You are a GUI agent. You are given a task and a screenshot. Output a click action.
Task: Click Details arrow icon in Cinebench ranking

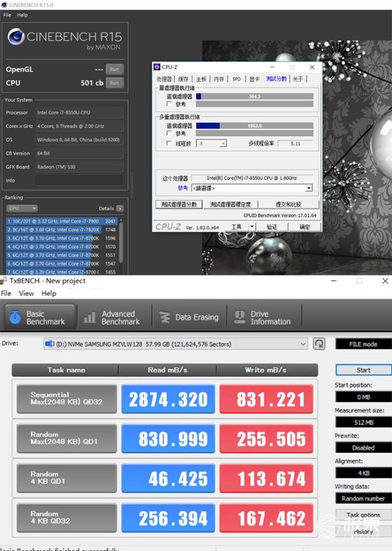click(x=120, y=208)
